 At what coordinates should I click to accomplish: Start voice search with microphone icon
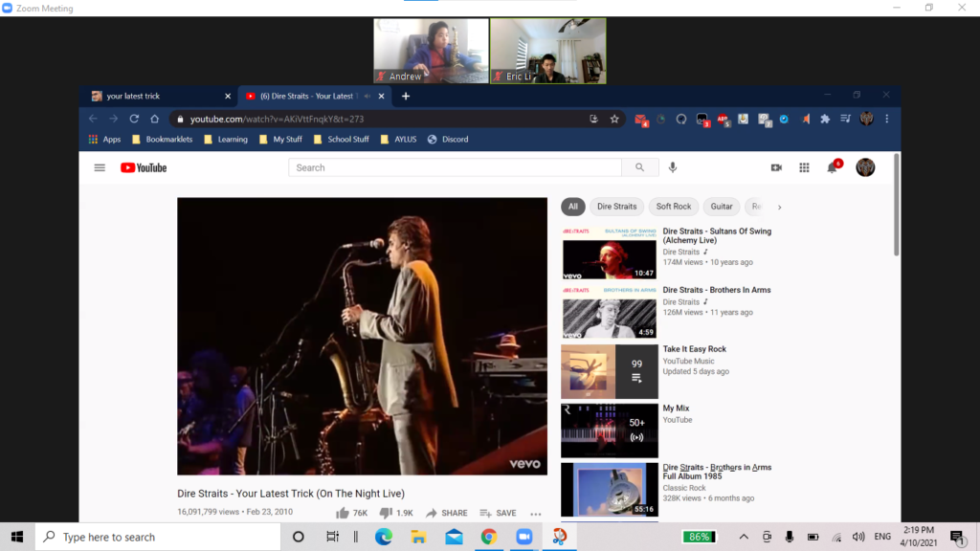(x=673, y=167)
